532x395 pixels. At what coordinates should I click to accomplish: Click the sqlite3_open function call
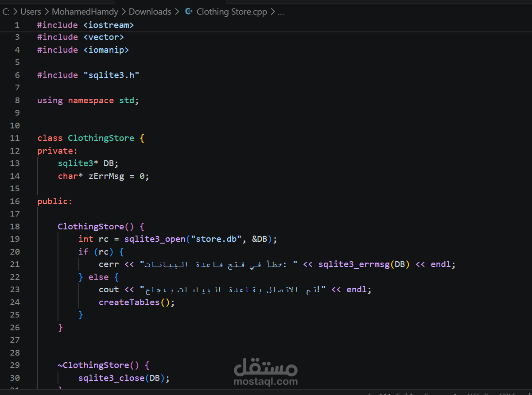click(x=155, y=239)
